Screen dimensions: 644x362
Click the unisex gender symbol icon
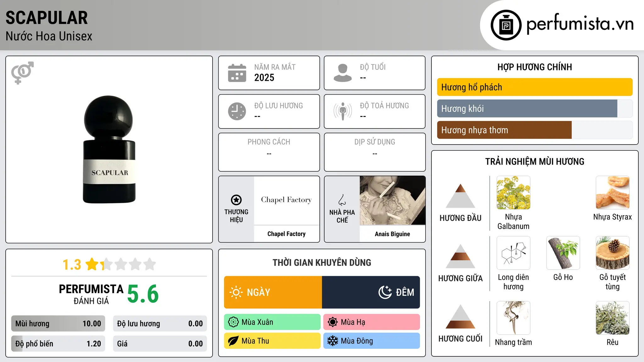[x=22, y=73]
